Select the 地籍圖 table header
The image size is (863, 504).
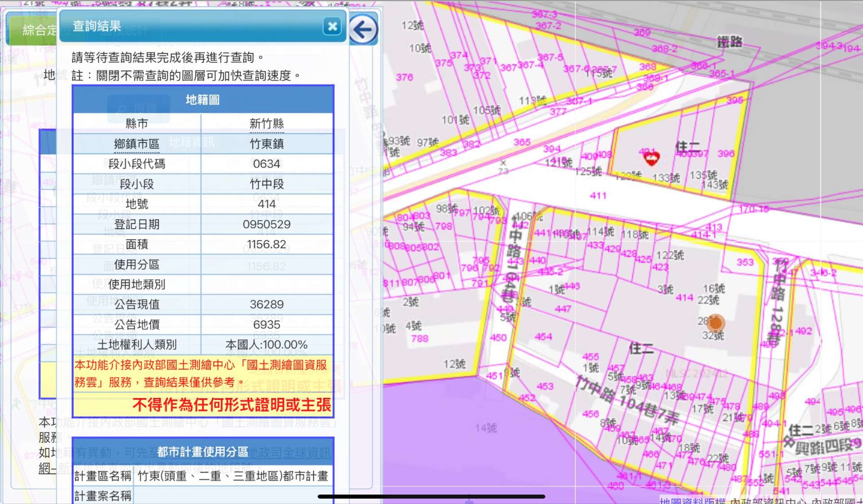coord(203,100)
